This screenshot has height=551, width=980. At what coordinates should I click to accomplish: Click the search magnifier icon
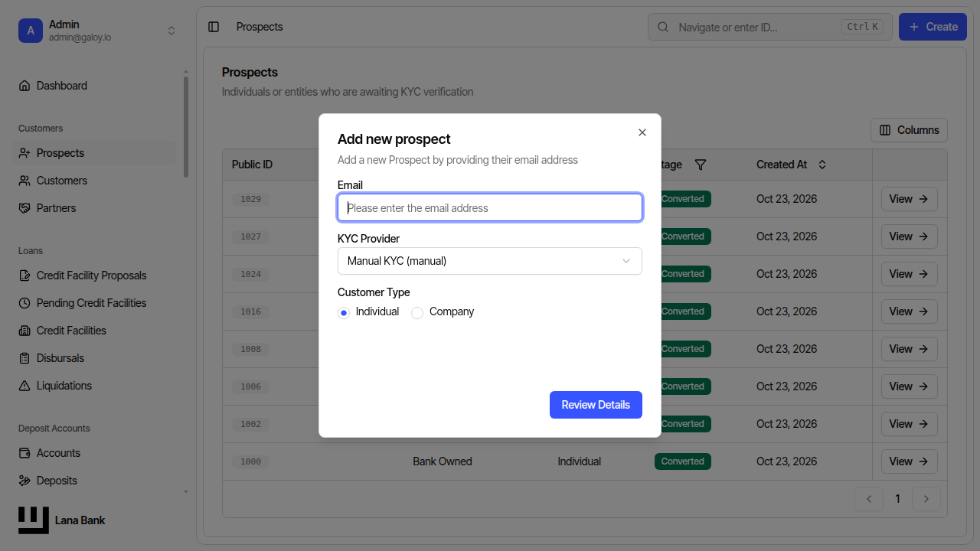[663, 27]
